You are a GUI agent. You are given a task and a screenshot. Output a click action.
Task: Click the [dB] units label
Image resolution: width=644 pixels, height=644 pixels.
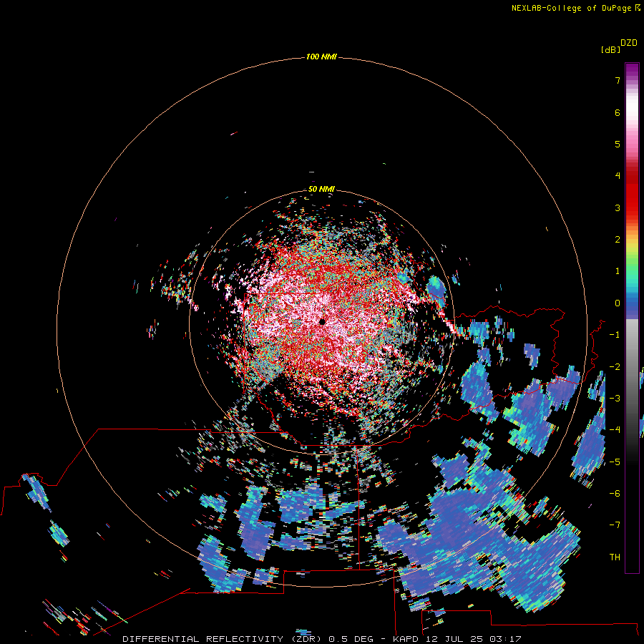pos(610,49)
